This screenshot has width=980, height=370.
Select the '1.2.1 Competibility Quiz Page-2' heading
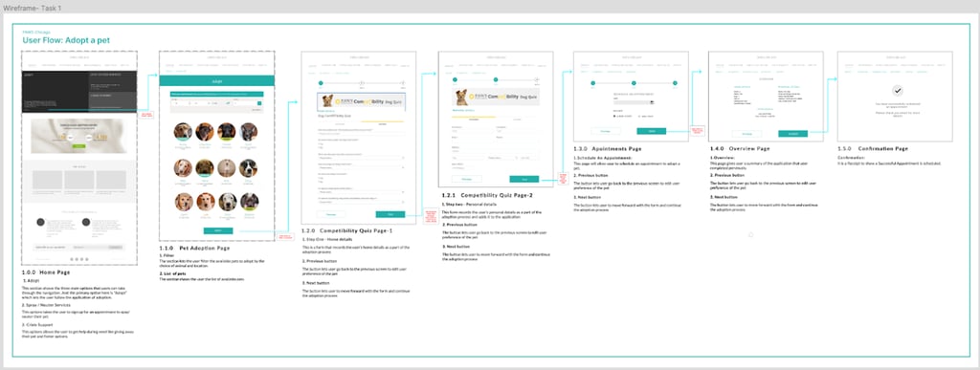click(487, 195)
